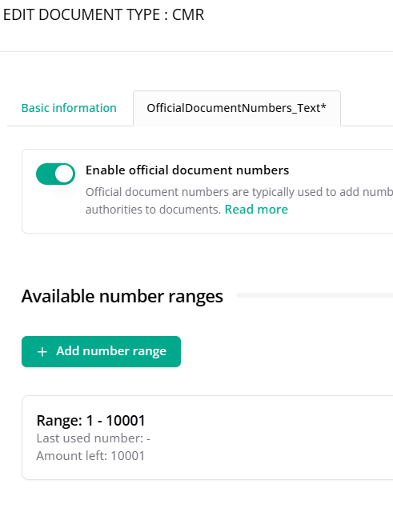The width and height of the screenshot is (393, 532).
Task: Switch to the Basic information tab
Action: 69,108
